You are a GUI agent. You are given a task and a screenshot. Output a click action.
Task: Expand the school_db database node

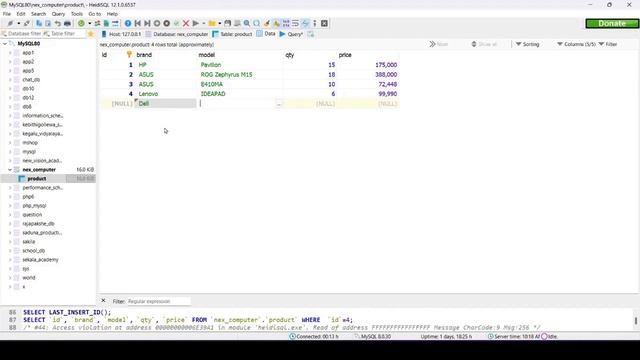click(10, 251)
